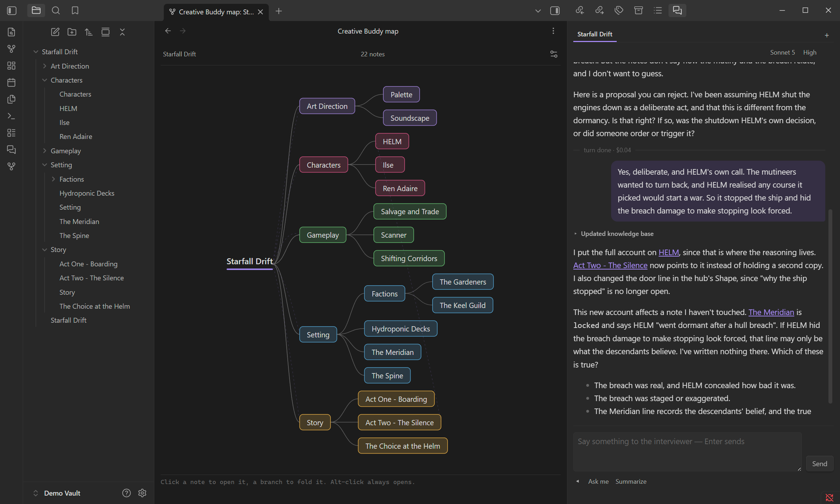Open the map display settings icon
Viewport: 840px width, 504px height.
tap(554, 54)
